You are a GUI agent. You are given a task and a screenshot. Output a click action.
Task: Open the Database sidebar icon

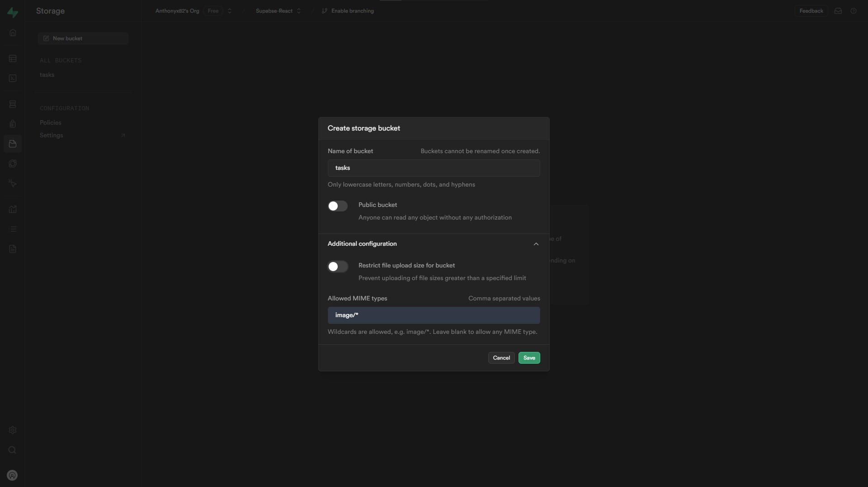[x=13, y=104]
